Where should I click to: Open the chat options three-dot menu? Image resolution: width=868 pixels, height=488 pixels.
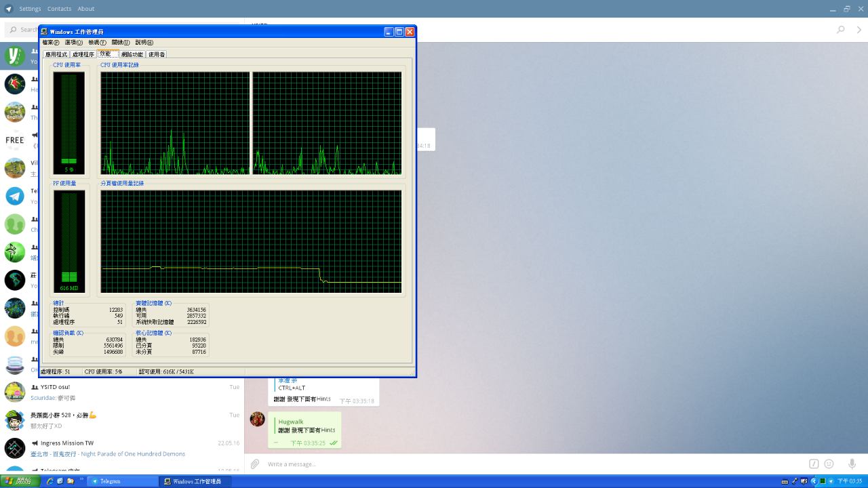859,30
